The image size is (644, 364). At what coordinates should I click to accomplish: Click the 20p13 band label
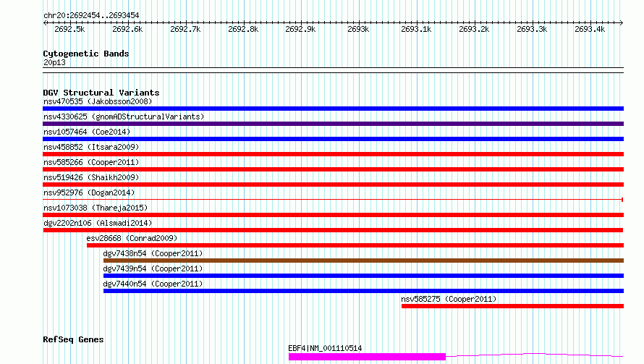tap(54, 62)
